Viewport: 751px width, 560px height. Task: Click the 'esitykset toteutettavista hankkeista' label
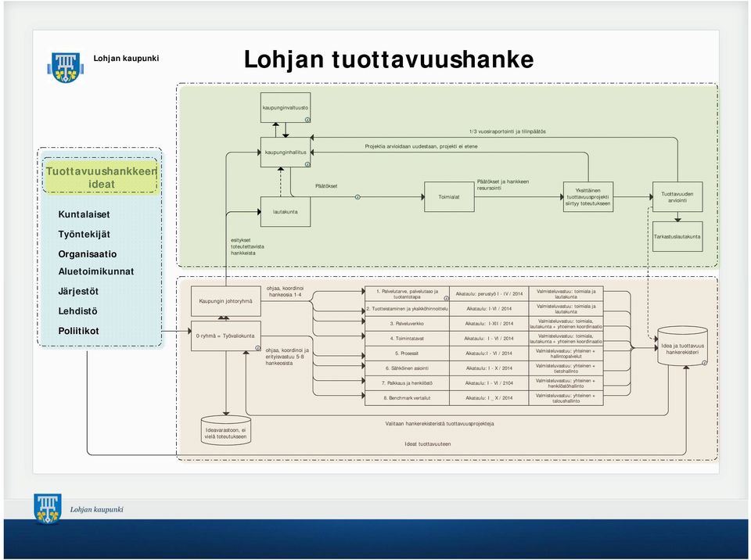point(247,246)
